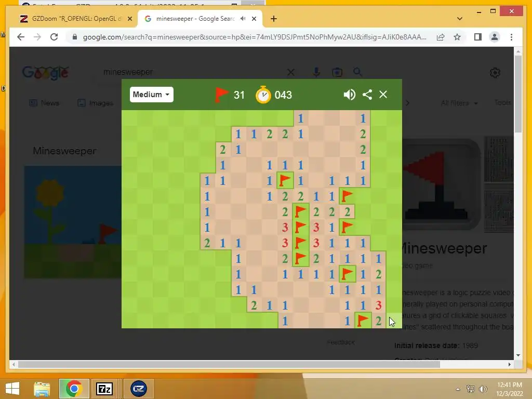Click the google.com address bar URL
532x399 pixels.
[255, 37]
